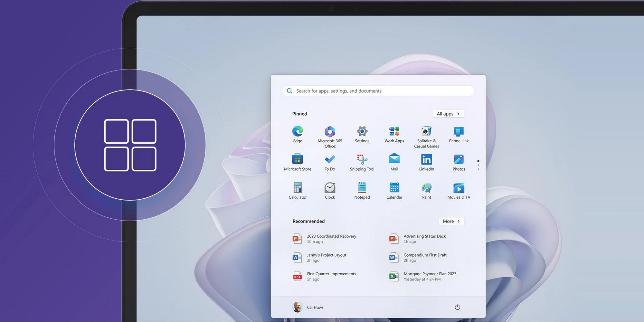Launch Solitaire & Casual Games
Viewport: 644px width, 322px height.
coord(426,137)
